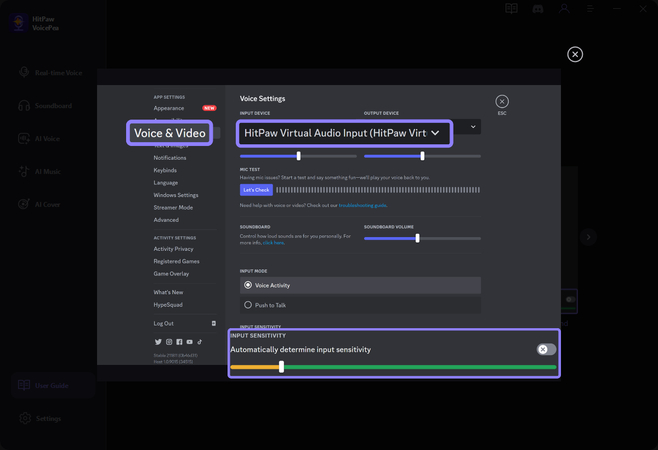Open Notifications settings category

170,158
